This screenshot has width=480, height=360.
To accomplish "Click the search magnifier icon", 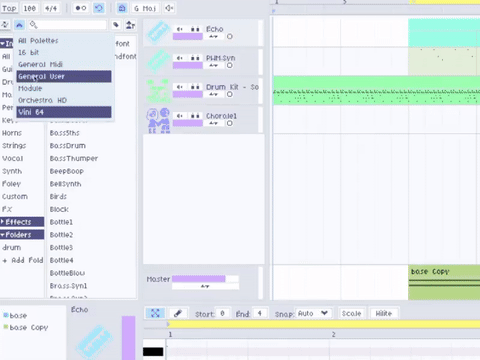I will pos(33,24).
